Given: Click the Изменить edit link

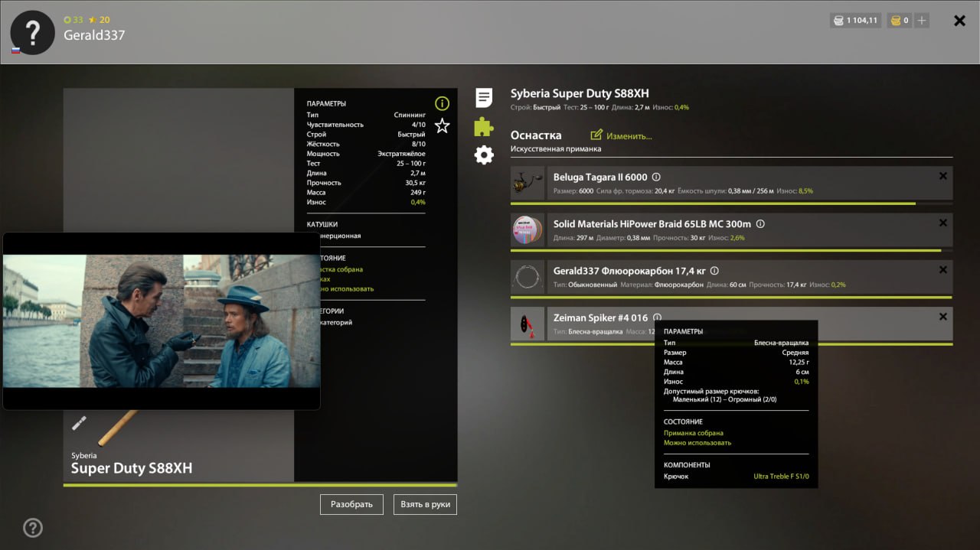Looking at the screenshot, I should tap(629, 136).
